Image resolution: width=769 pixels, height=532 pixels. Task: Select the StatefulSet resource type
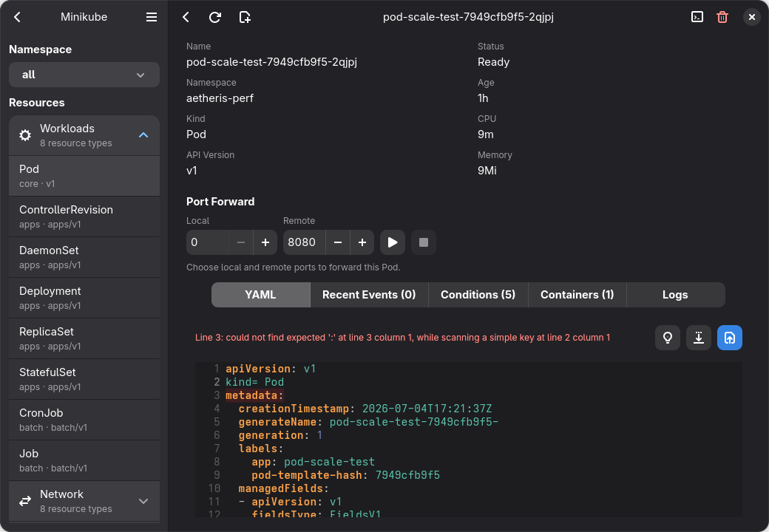coord(84,379)
